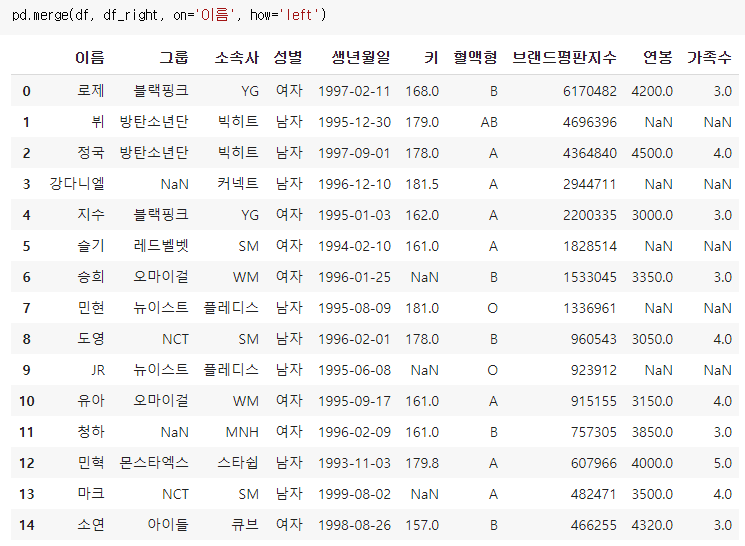Click group cell 아이들

(168, 525)
